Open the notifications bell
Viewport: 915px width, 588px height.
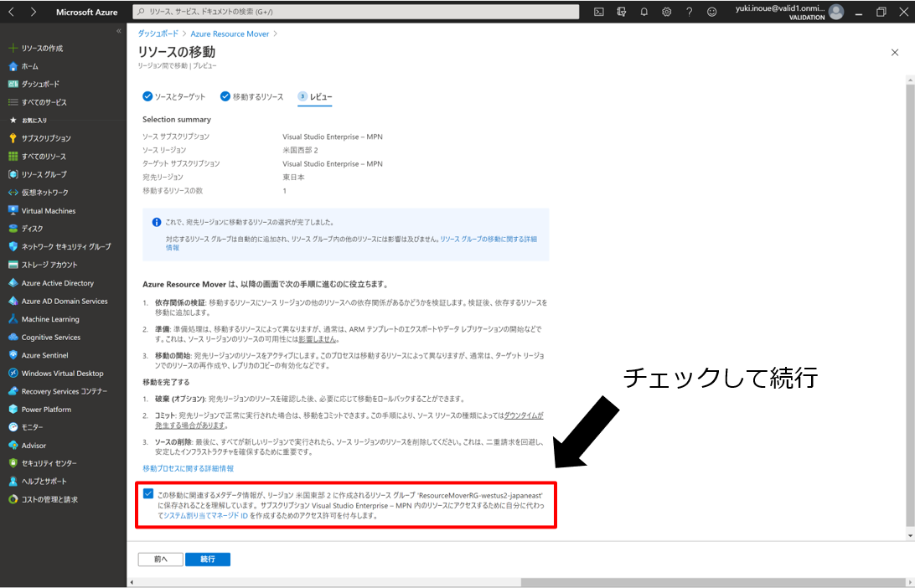tap(644, 12)
